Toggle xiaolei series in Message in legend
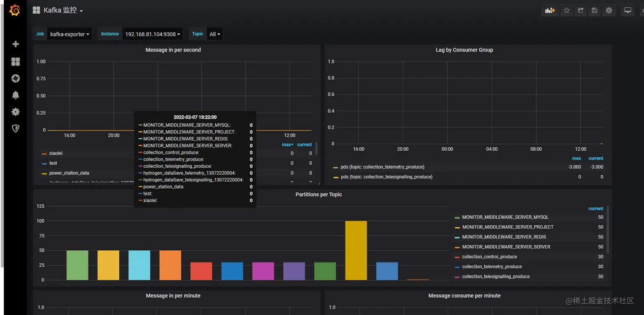Screen dimensions: 644x315 56,153
